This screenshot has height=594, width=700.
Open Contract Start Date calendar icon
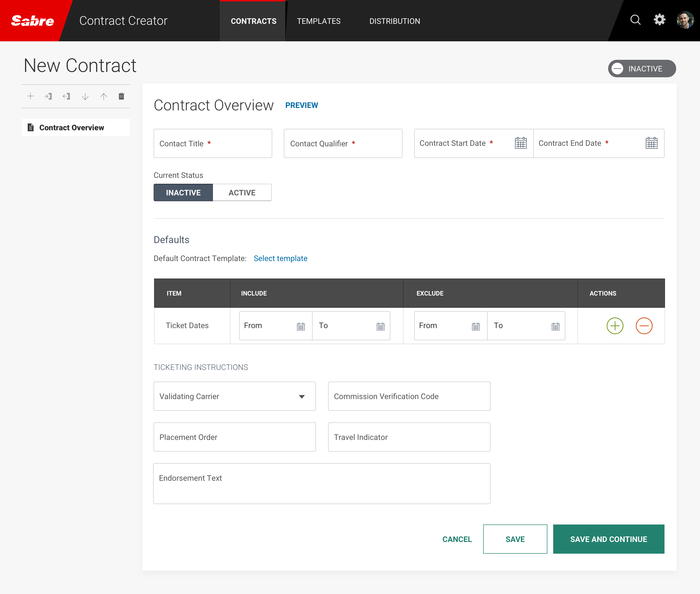tap(521, 143)
